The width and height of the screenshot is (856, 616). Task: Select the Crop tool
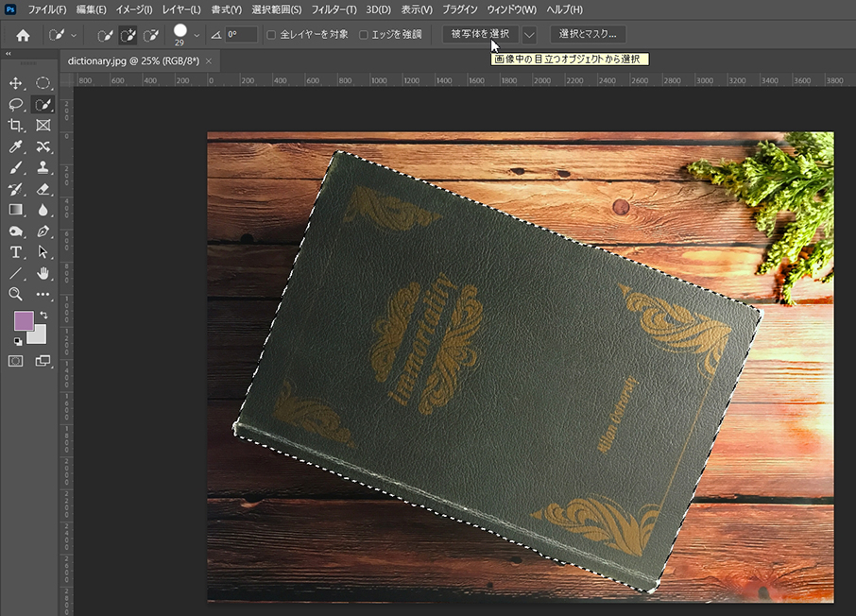pyautogui.click(x=16, y=125)
